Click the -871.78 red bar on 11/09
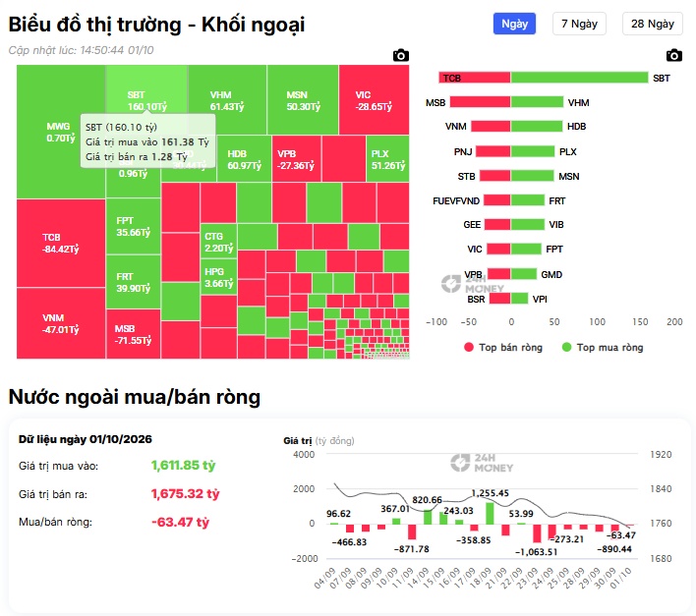Image resolution: width=696 pixels, height=616 pixels. pos(412,532)
